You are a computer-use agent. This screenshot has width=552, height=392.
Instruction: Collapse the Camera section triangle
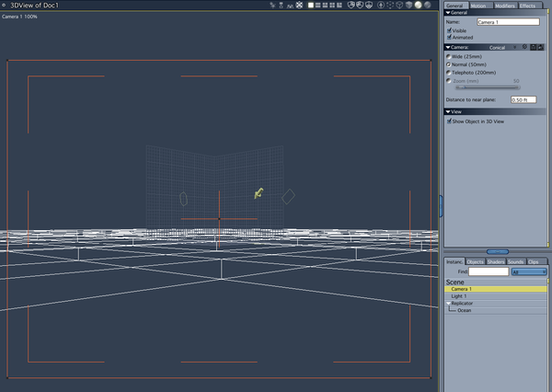click(x=448, y=47)
